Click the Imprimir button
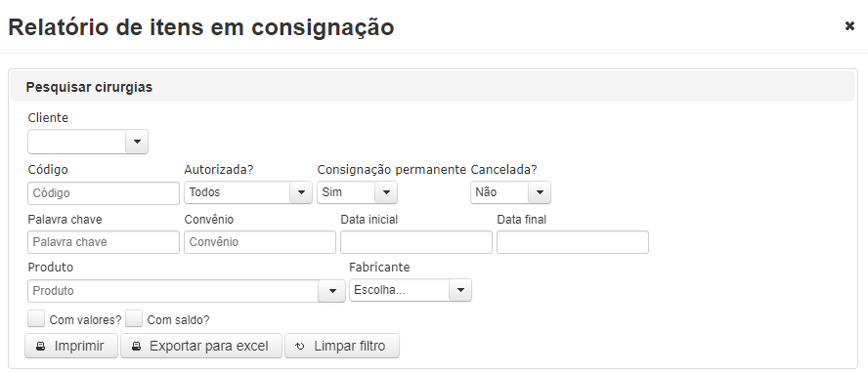The width and height of the screenshot is (868, 373). 71,346
